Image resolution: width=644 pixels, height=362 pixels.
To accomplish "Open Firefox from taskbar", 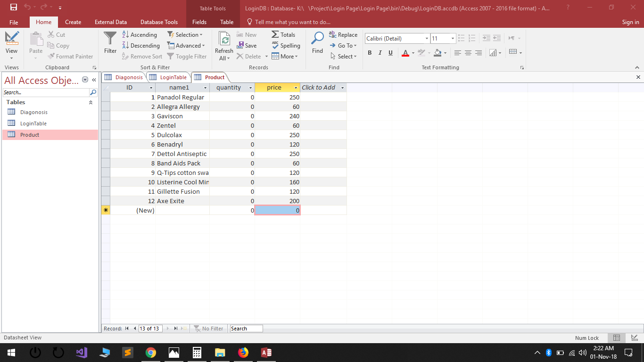I will tap(243, 353).
